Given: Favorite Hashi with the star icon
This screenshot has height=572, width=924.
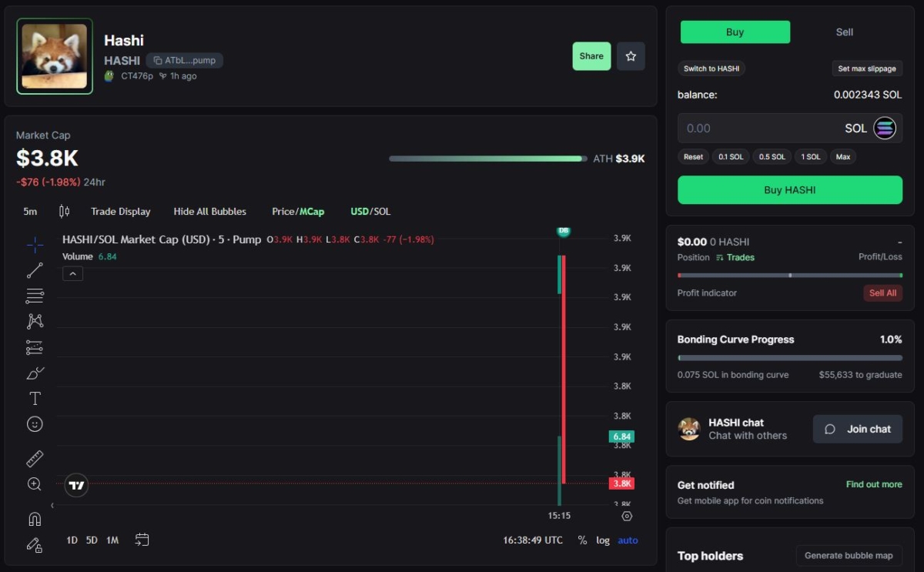Looking at the screenshot, I should [631, 56].
